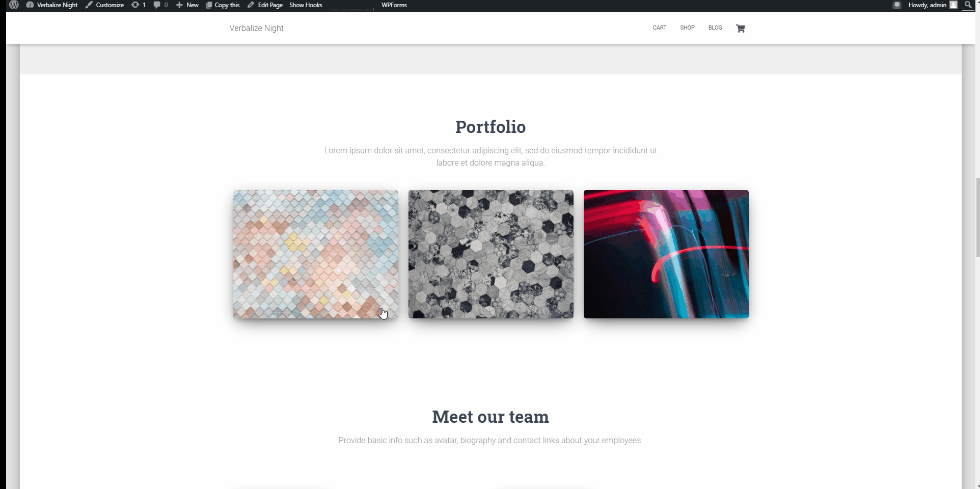Click the WordPress logo icon in admin bar
The width and height of the screenshot is (980, 489).
pyautogui.click(x=14, y=5)
